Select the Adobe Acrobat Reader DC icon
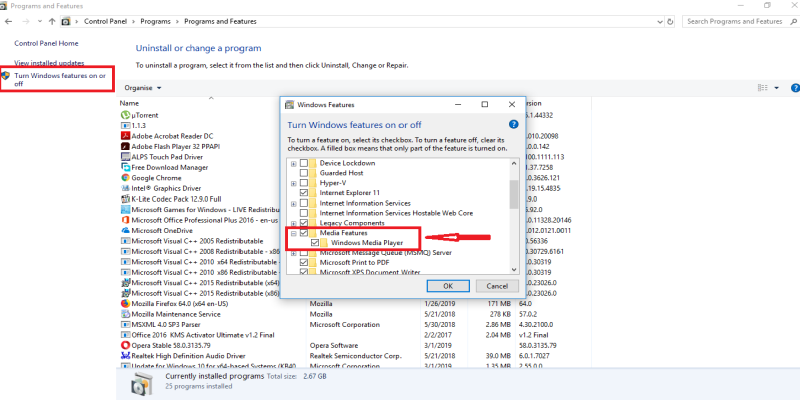The height and width of the screenshot is (400, 800). [x=126, y=136]
